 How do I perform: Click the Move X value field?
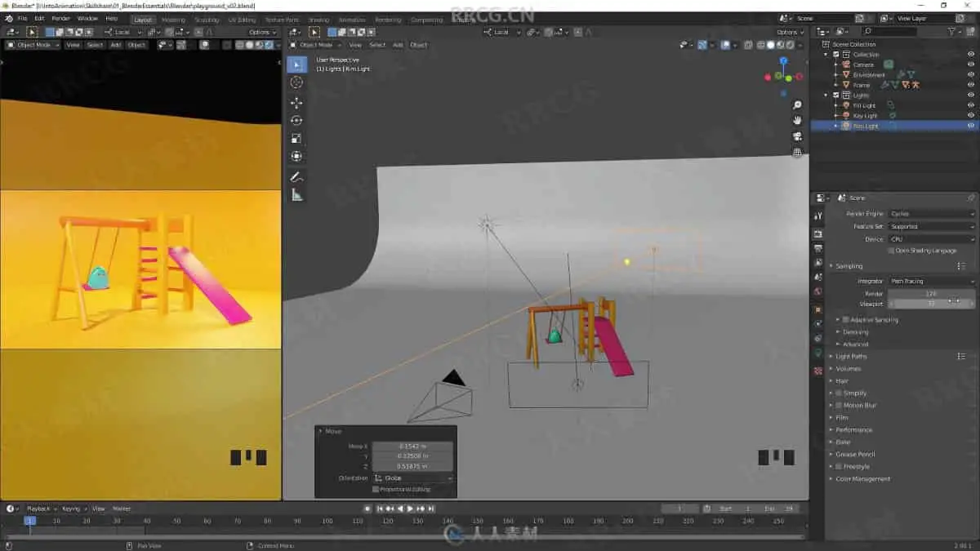point(412,447)
